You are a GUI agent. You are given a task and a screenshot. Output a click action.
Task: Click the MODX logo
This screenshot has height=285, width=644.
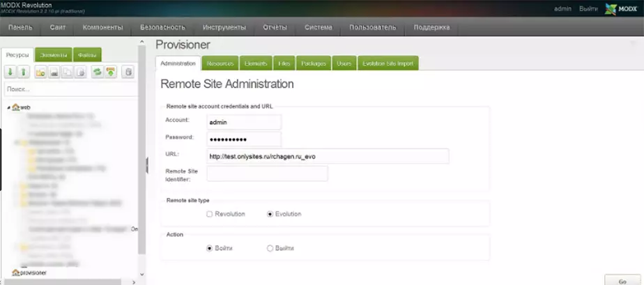click(x=621, y=9)
